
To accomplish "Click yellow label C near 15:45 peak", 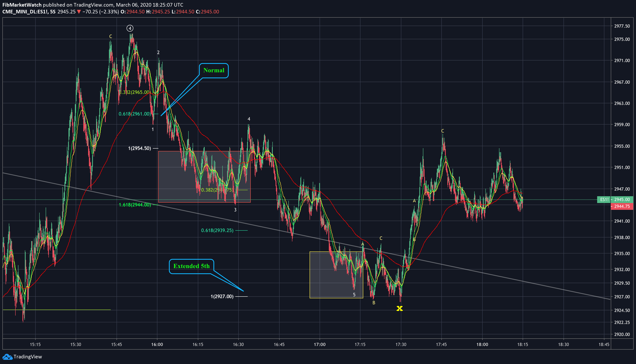I will (x=111, y=36).
